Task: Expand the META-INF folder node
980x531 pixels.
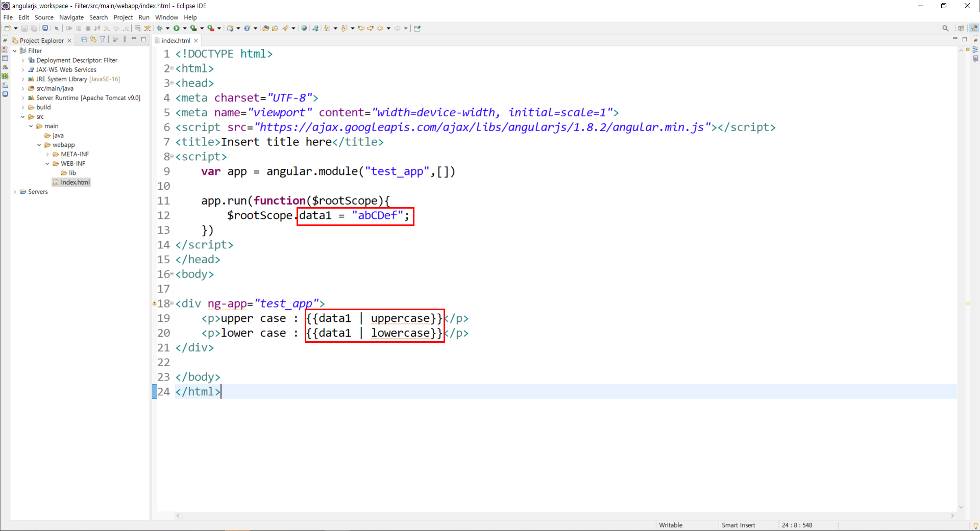Action: click(x=47, y=155)
